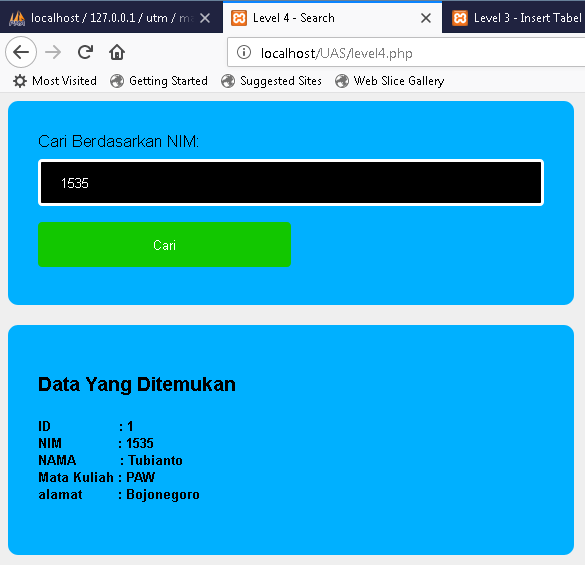The width and height of the screenshot is (585, 565).
Task: Click the XAMPP favicon on Level 3 tab
Action: (460, 18)
